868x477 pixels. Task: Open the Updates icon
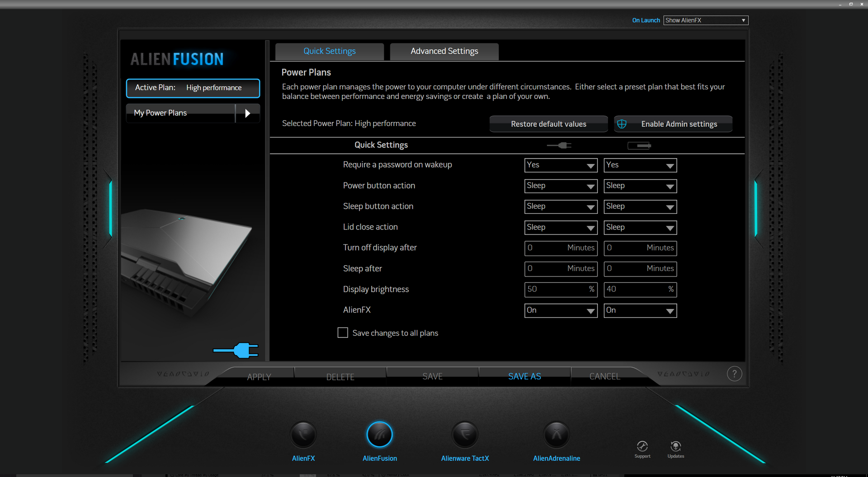pyautogui.click(x=675, y=447)
